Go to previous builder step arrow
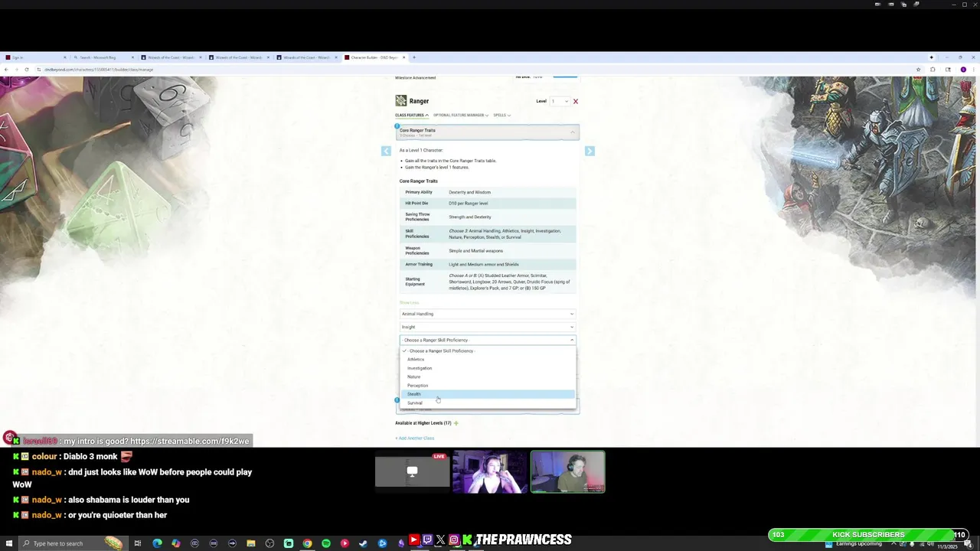Viewport: 980px width, 551px height. coord(386,151)
